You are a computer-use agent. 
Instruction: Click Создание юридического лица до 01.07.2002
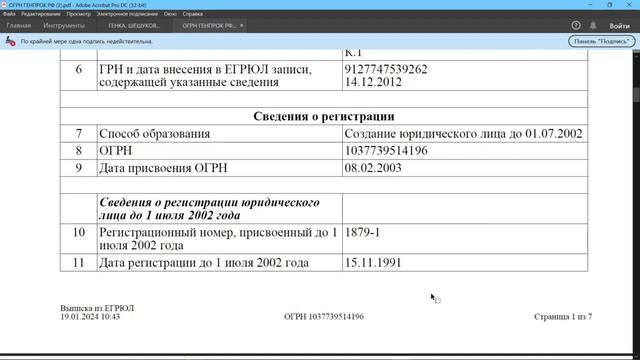(463, 133)
